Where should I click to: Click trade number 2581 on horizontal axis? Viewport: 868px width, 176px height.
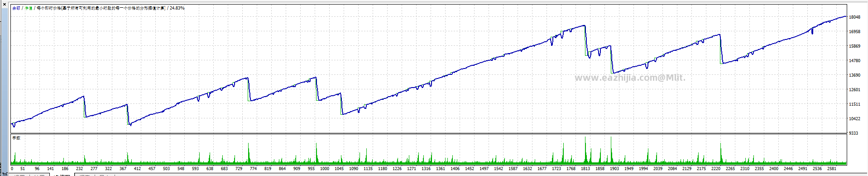[832, 169]
